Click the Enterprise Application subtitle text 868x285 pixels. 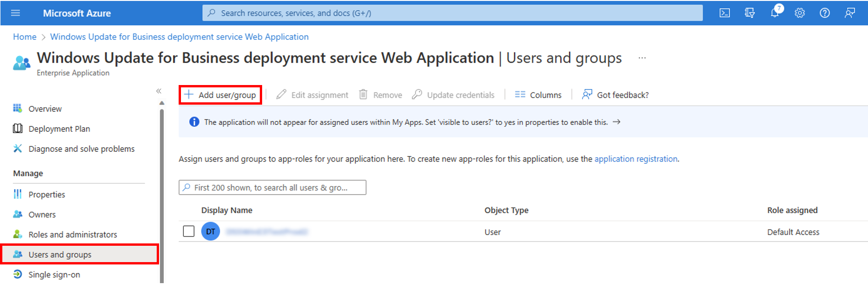coord(73,73)
